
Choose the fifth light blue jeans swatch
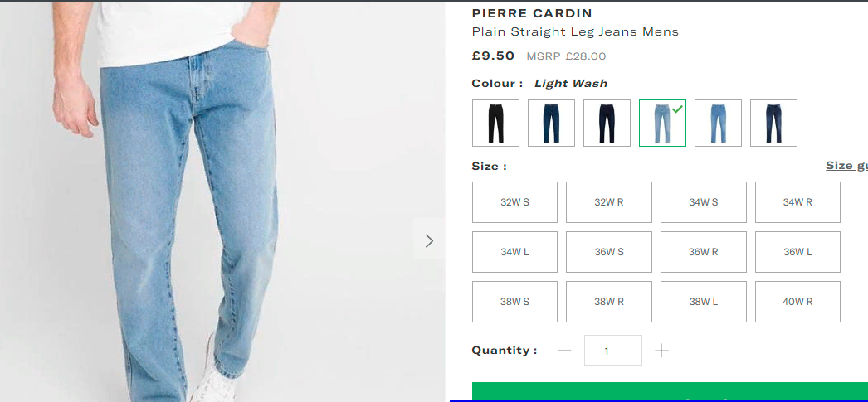(718, 123)
